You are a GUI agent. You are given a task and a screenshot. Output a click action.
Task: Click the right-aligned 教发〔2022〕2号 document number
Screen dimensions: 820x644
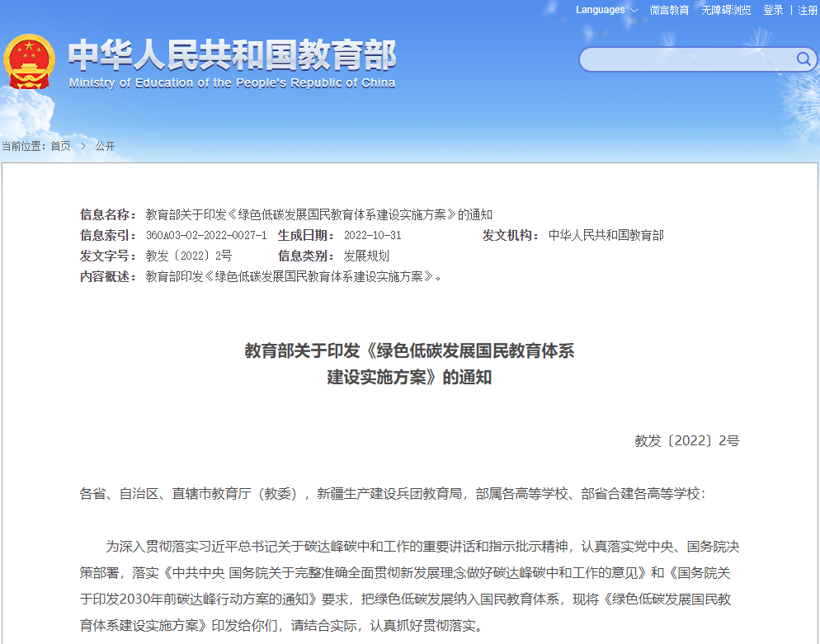[686, 440]
